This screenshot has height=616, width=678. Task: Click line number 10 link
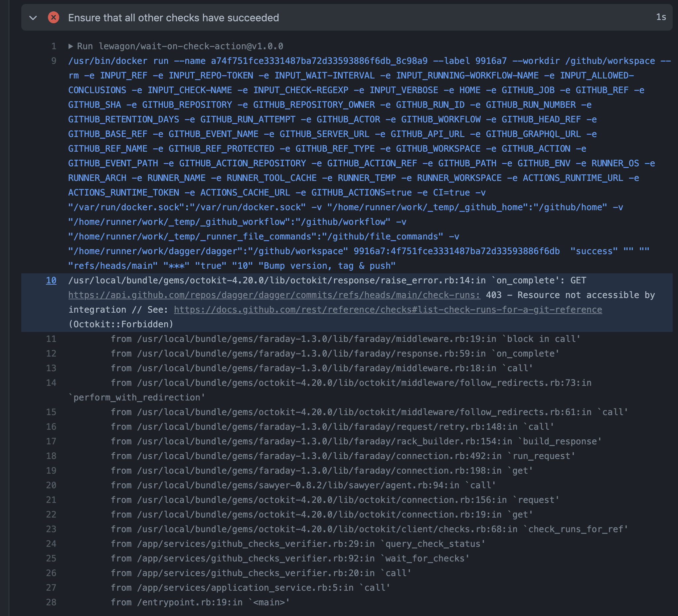tap(51, 280)
